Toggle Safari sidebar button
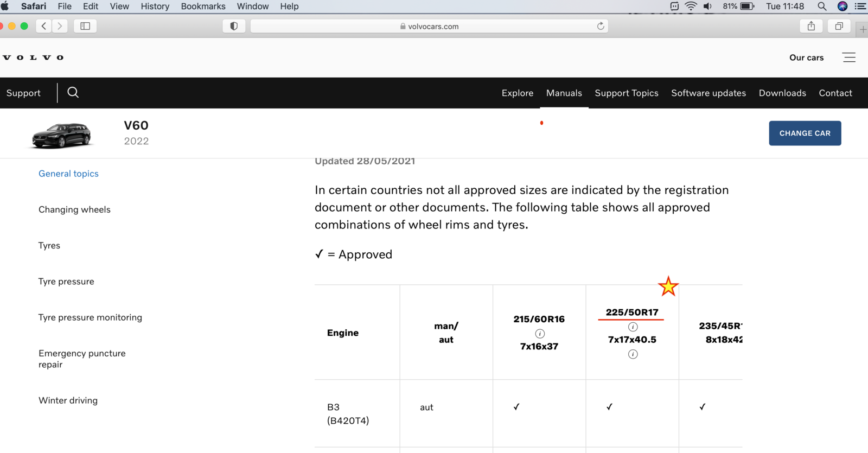This screenshot has height=453, width=868. (x=85, y=26)
